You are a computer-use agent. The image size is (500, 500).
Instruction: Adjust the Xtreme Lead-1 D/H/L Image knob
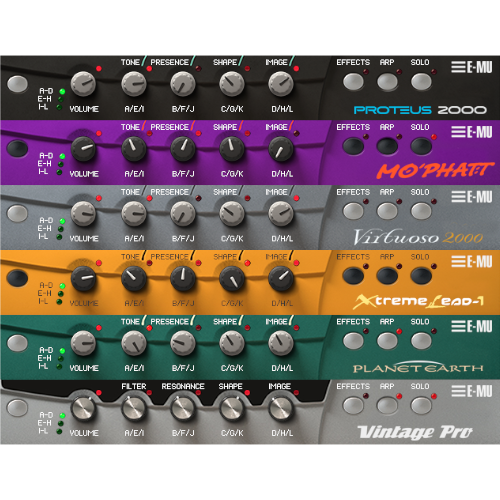click(281, 278)
